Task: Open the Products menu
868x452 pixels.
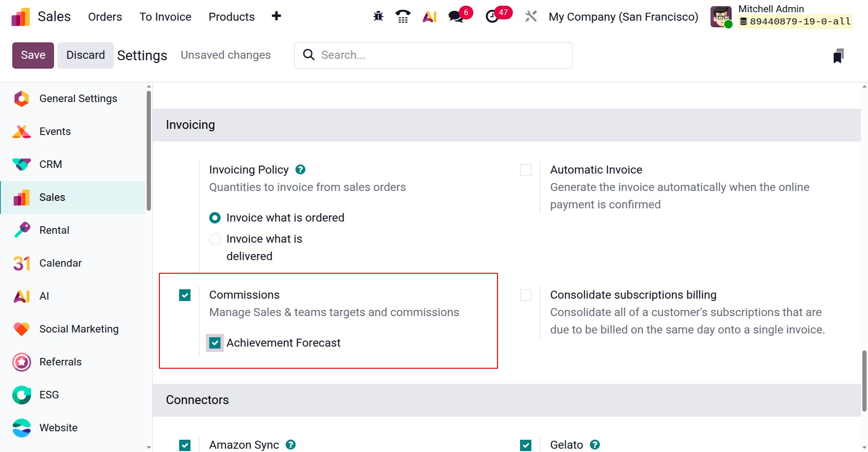Action: click(x=231, y=16)
